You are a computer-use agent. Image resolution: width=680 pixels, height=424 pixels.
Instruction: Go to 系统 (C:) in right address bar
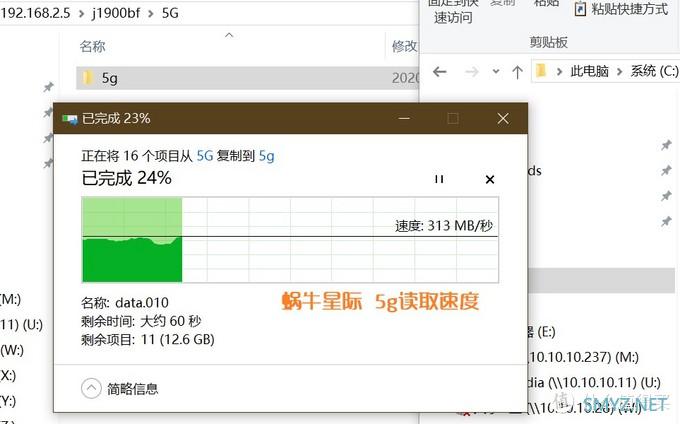[x=654, y=71]
